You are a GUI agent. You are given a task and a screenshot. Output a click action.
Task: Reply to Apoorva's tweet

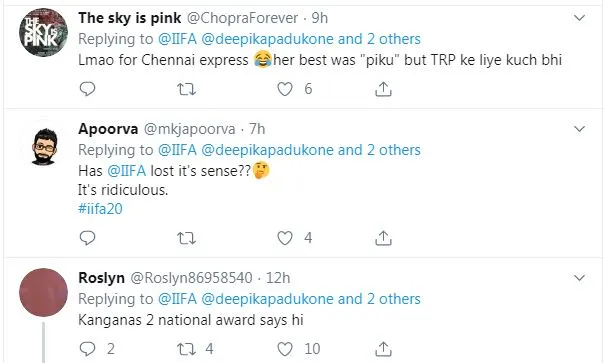87,238
